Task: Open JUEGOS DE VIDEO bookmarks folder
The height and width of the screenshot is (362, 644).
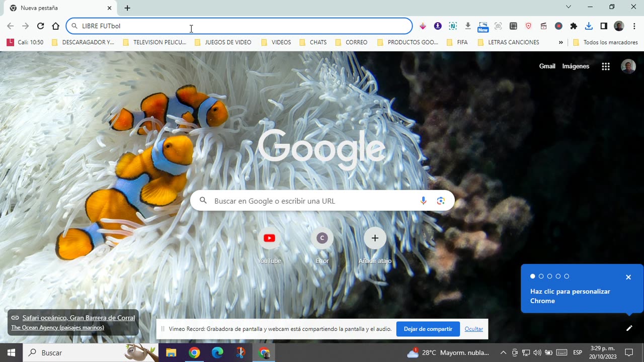Action: tap(223, 42)
